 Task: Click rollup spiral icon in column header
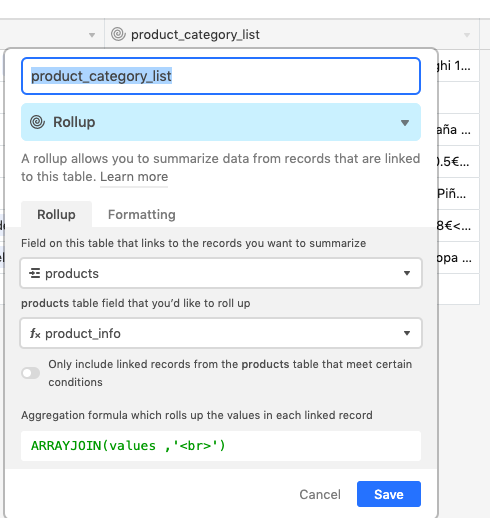pos(118,34)
